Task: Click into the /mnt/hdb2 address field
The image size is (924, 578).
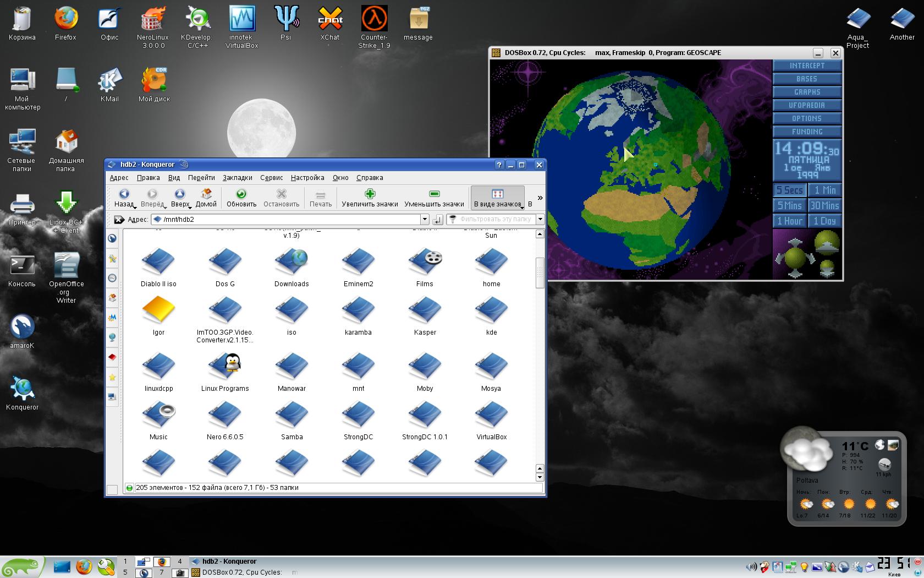Action: (x=286, y=219)
